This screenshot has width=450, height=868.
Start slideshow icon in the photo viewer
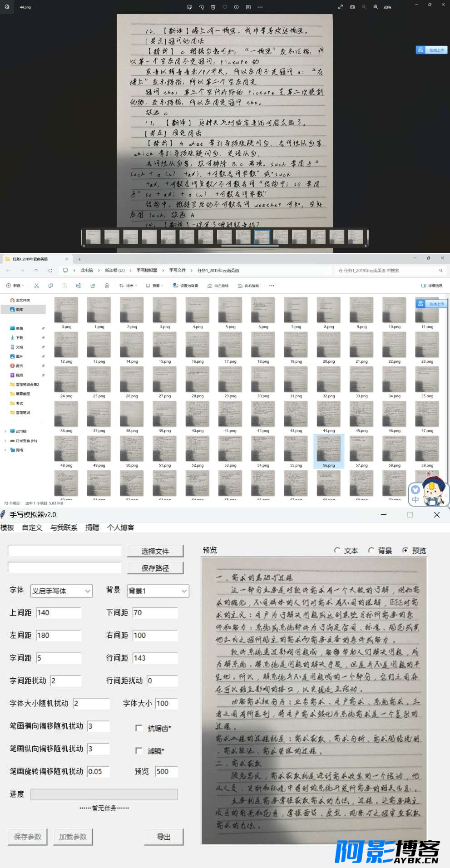pyautogui.click(x=248, y=7)
